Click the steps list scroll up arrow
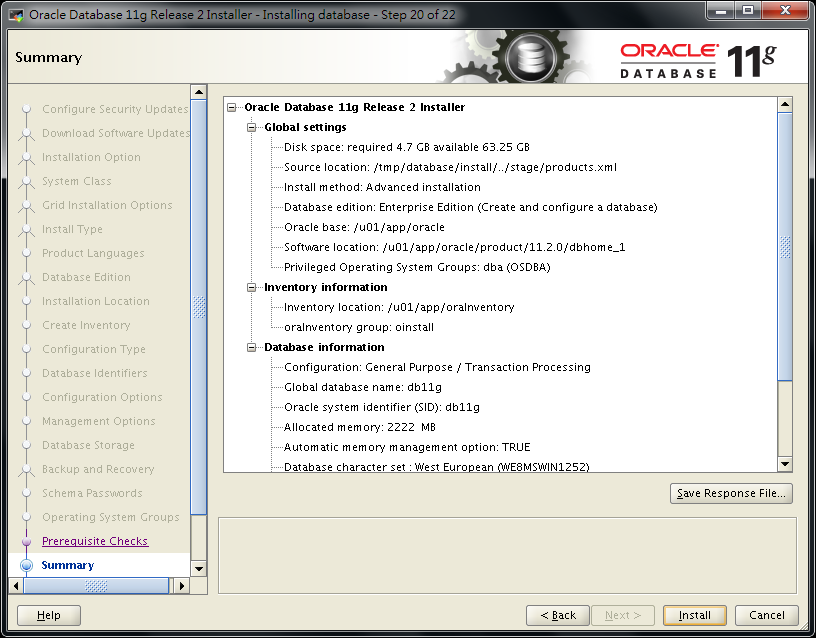816x638 pixels. point(199,92)
